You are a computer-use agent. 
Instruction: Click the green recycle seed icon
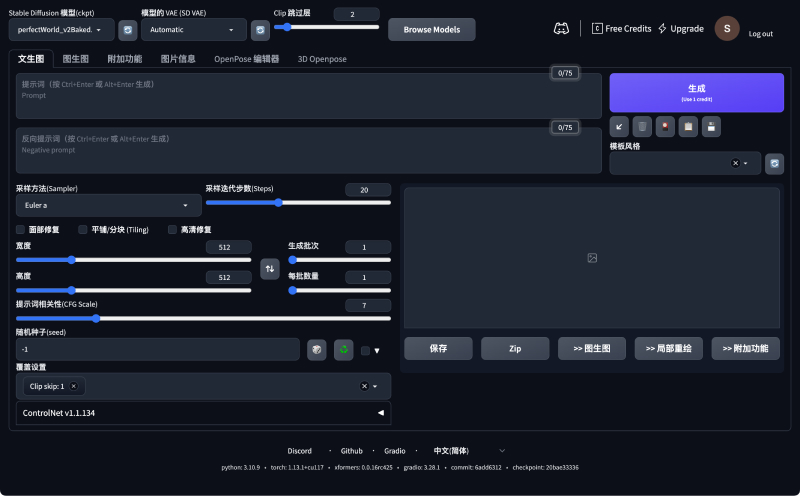click(x=343, y=349)
